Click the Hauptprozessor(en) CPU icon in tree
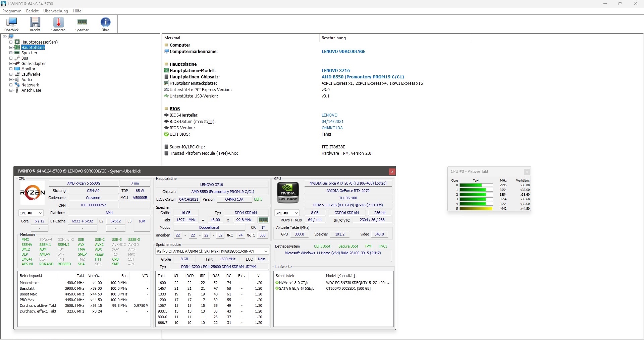The image size is (644, 340). (x=17, y=42)
